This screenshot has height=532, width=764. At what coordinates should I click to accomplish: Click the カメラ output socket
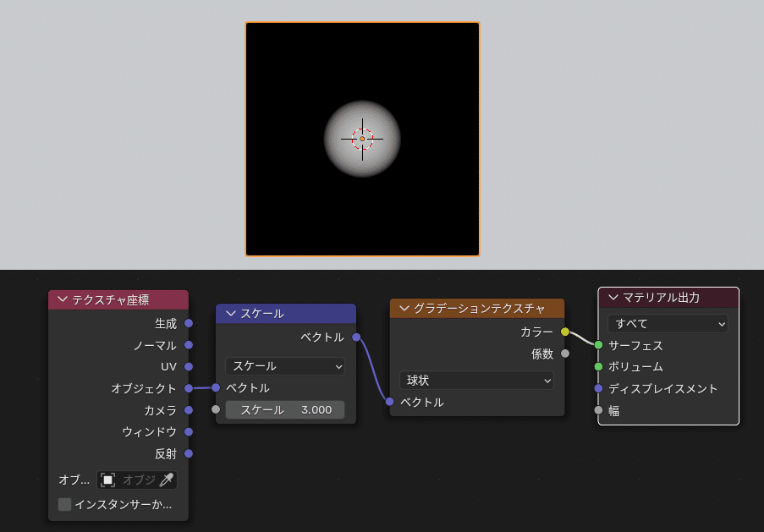click(189, 410)
